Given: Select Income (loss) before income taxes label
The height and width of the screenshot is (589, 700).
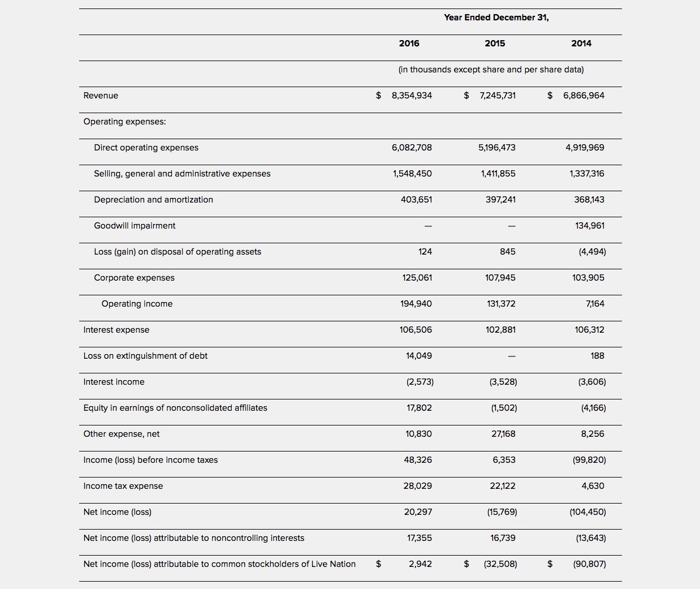Looking at the screenshot, I should 150,460.
